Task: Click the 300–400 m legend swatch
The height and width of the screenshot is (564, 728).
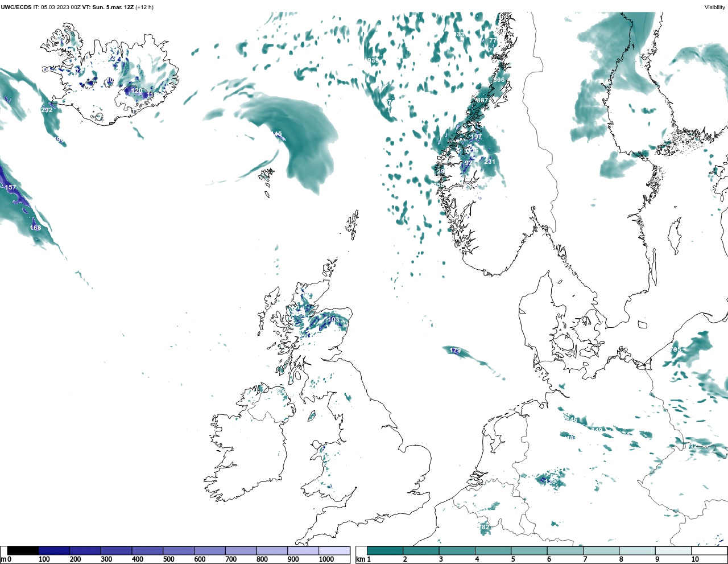Action: tap(117, 551)
